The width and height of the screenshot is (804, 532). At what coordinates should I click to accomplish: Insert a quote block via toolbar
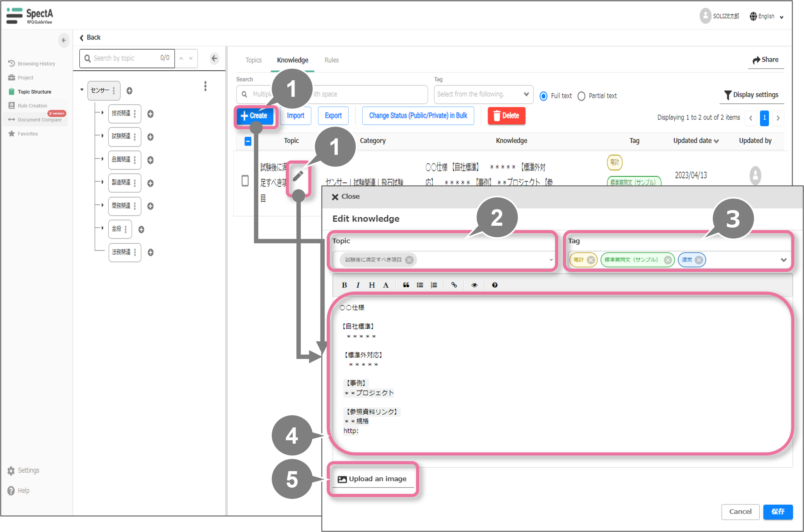pos(406,285)
